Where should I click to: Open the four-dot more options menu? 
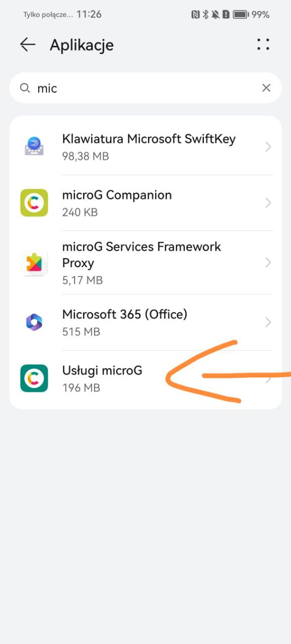tap(263, 44)
